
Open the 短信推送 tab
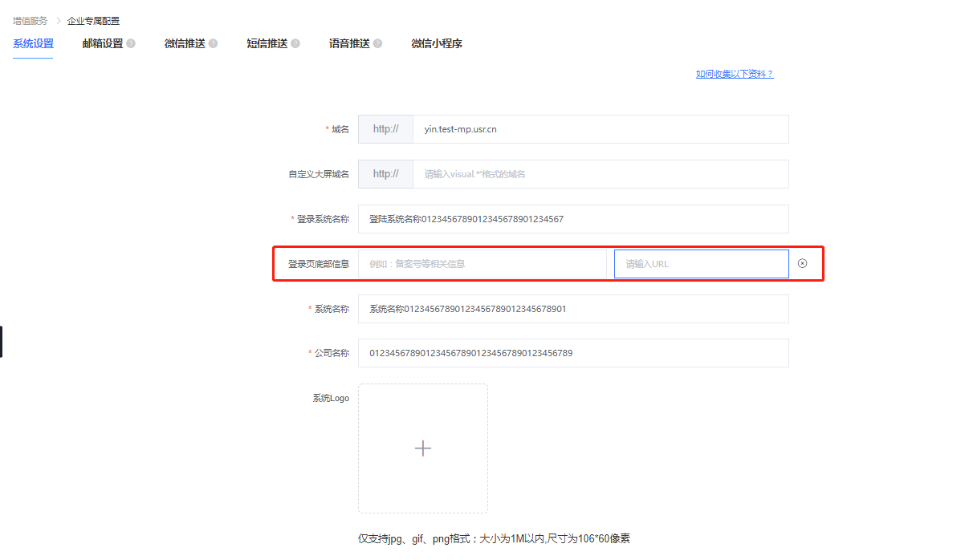tap(267, 43)
